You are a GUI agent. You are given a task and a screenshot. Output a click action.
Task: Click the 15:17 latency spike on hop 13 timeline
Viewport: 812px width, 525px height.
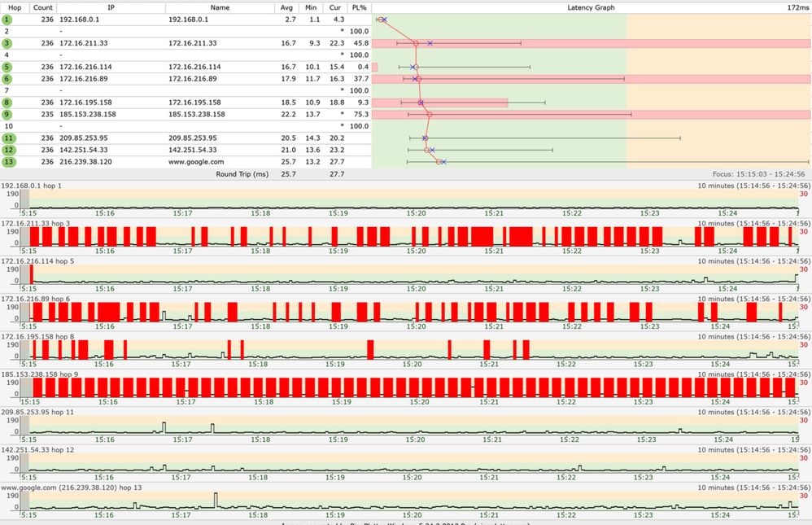(x=216, y=500)
